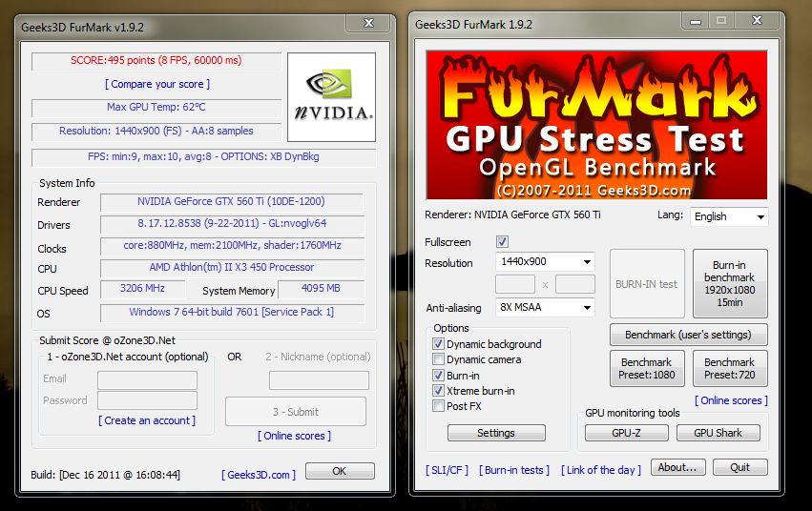812x511 pixels.
Task: Click AMD Athlon(tm) II X3 450 Processor text
Action: click(232, 267)
